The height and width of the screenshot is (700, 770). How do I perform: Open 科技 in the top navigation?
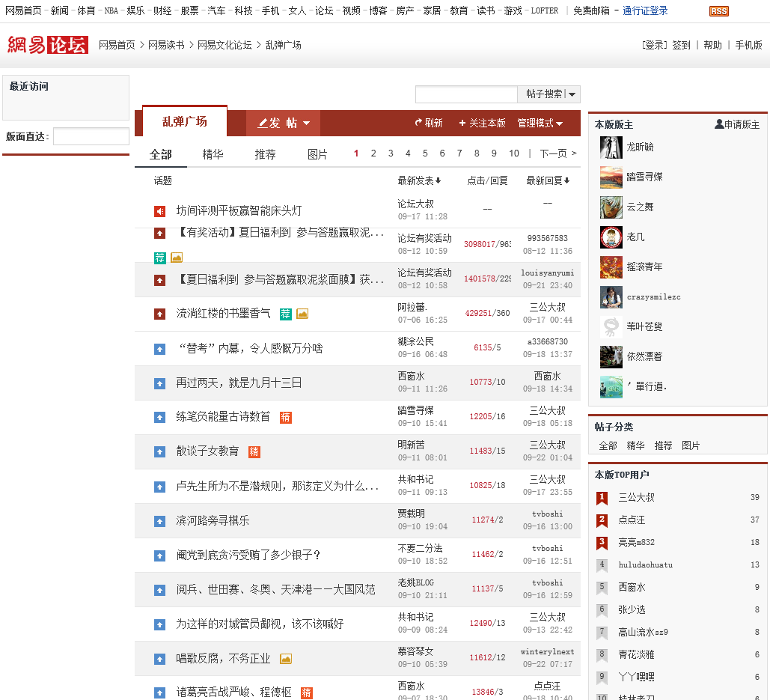(243, 10)
